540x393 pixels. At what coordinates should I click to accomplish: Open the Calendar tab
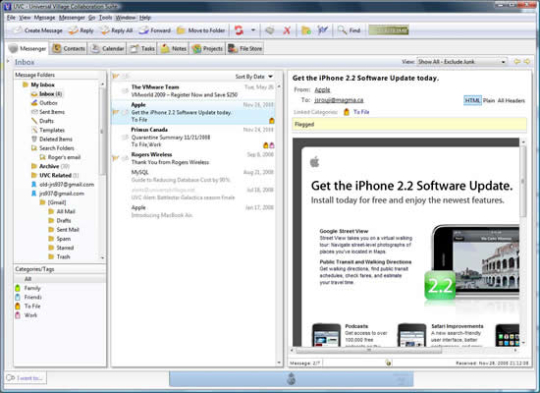pyautogui.click(x=107, y=49)
